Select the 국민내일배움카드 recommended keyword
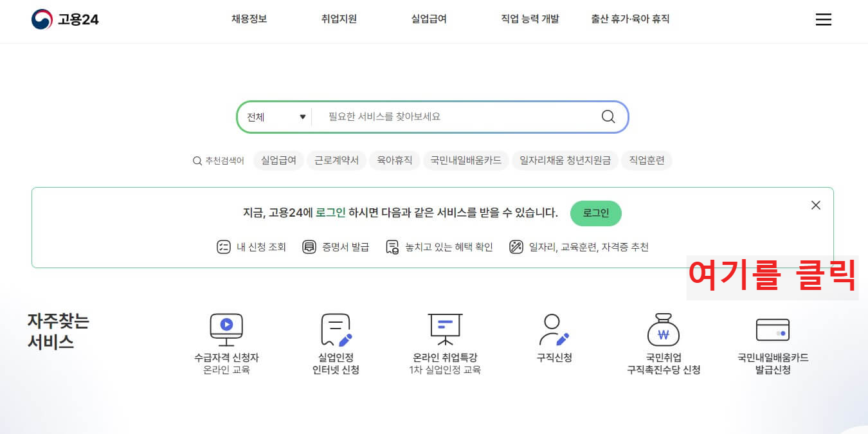868x434 pixels. tap(466, 160)
